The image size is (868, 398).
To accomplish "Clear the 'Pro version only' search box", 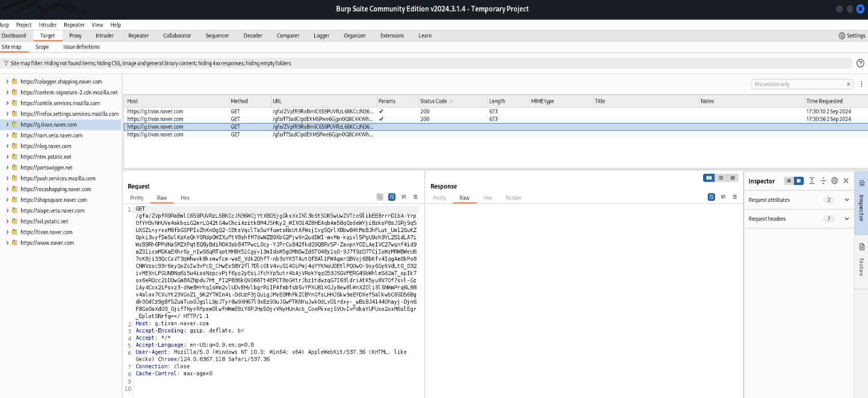I will click(849, 84).
